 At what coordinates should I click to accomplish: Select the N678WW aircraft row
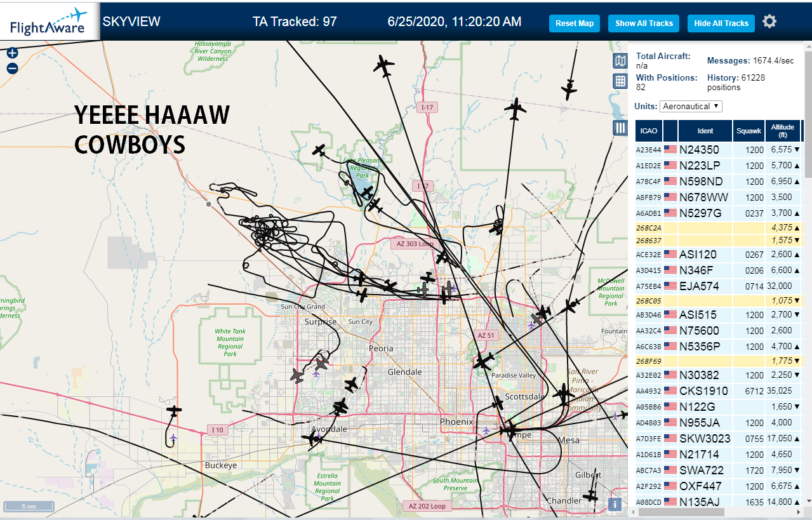click(720, 197)
